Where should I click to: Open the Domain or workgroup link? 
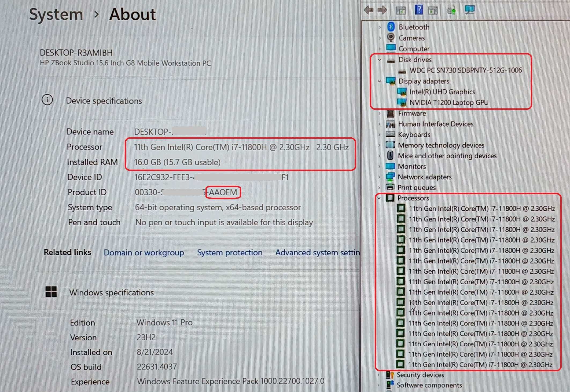tap(144, 252)
